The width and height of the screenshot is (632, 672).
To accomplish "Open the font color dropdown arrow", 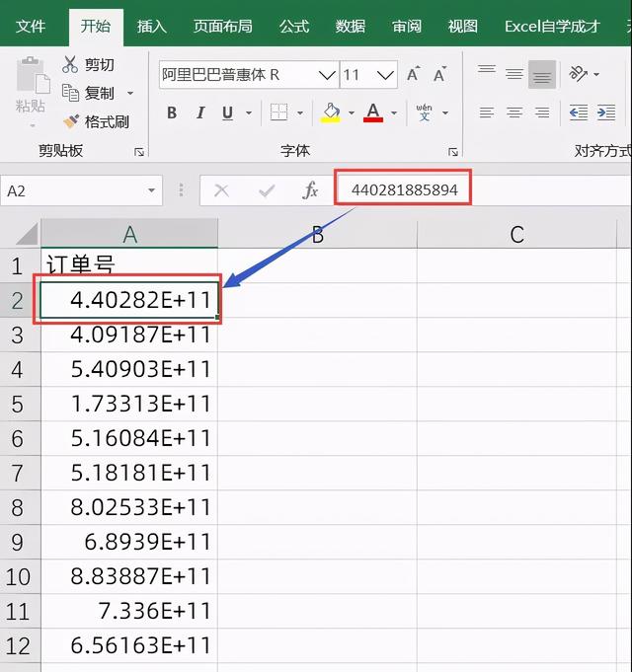I will coord(394,112).
